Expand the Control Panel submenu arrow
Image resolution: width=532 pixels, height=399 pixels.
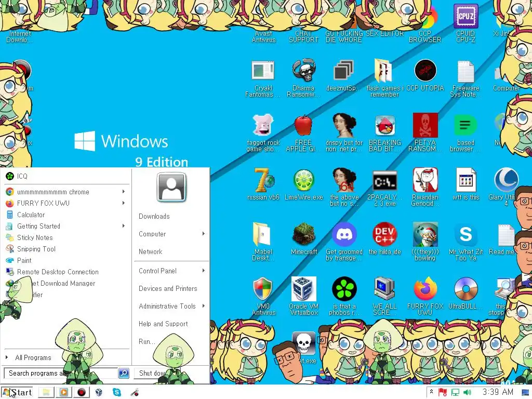(203, 271)
